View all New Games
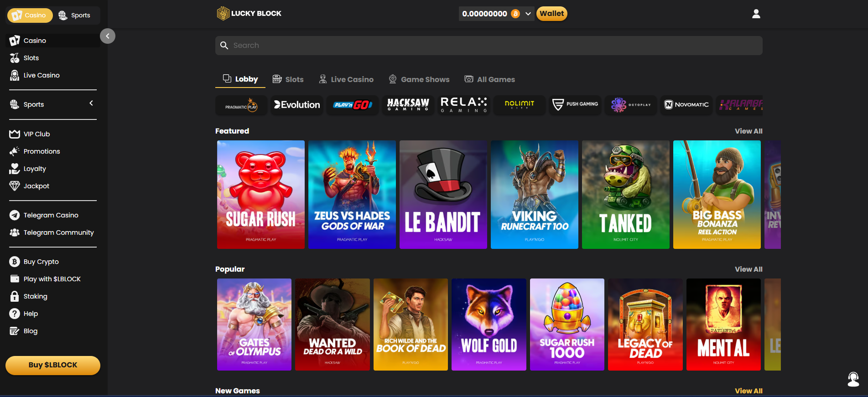This screenshot has height=397, width=868. (748, 391)
